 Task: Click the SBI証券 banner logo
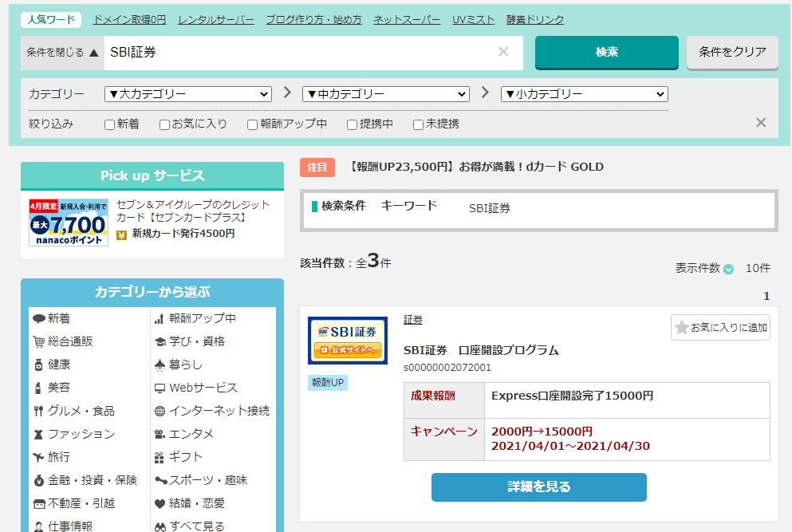pyautogui.click(x=348, y=341)
